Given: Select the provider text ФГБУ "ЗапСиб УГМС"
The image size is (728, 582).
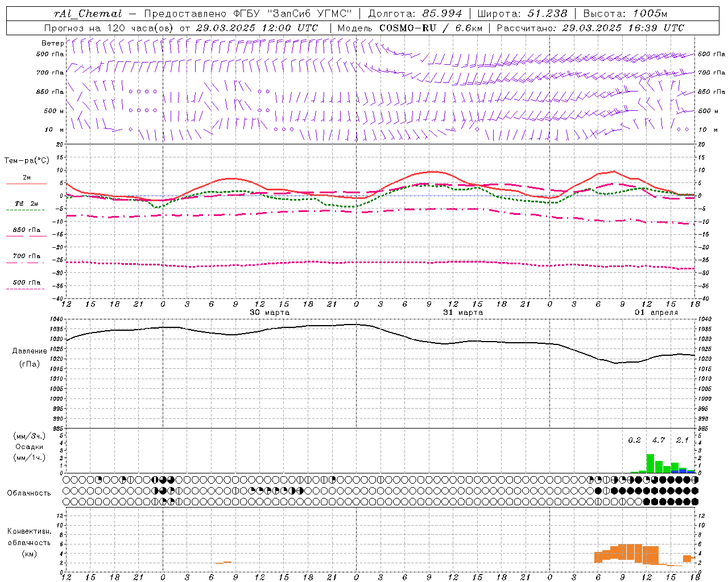Looking at the screenshot, I should pos(293,14).
